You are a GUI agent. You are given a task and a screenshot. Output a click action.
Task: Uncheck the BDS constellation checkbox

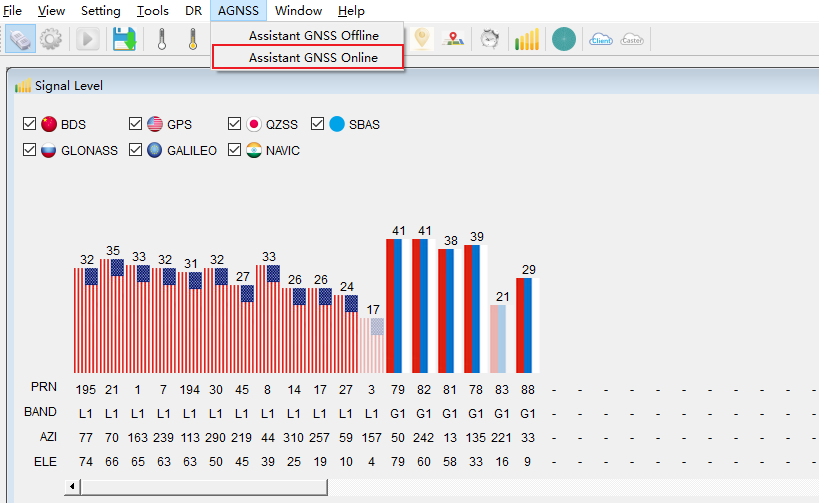pyautogui.click(x=29, y=124)
